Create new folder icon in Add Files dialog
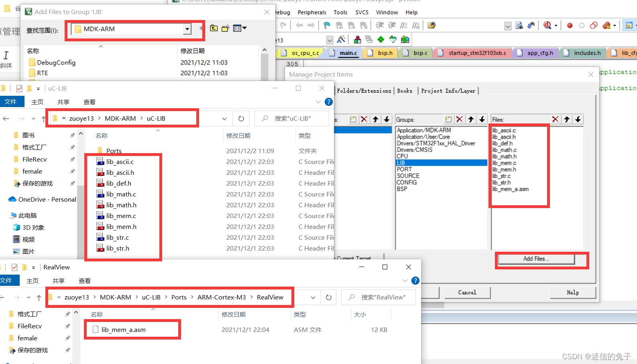This screenshot has height=364, width=637. pos(226,28)
